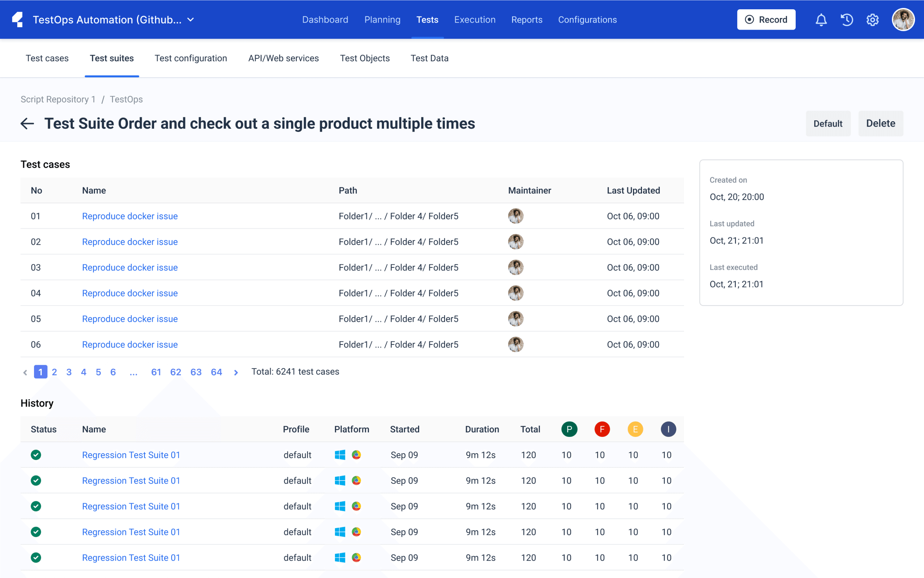
Task: Go to page 5 of test cases
Action: [x=98, y=372]
